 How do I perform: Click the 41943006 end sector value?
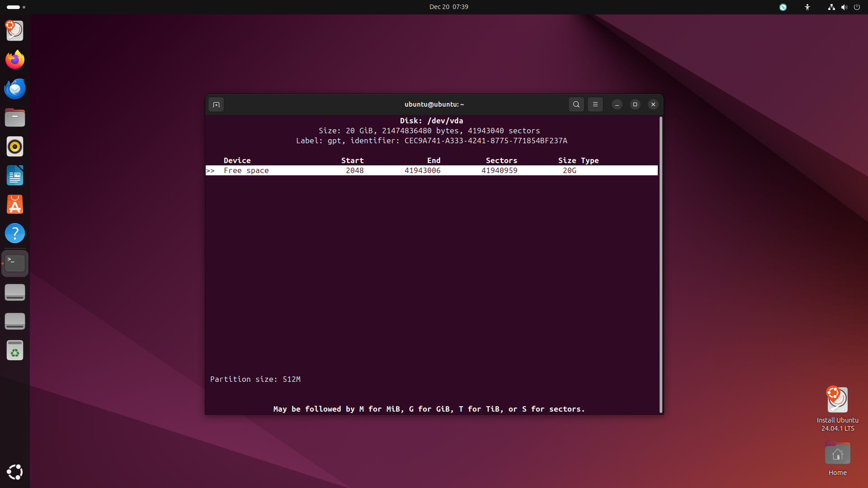pos(422,170)
